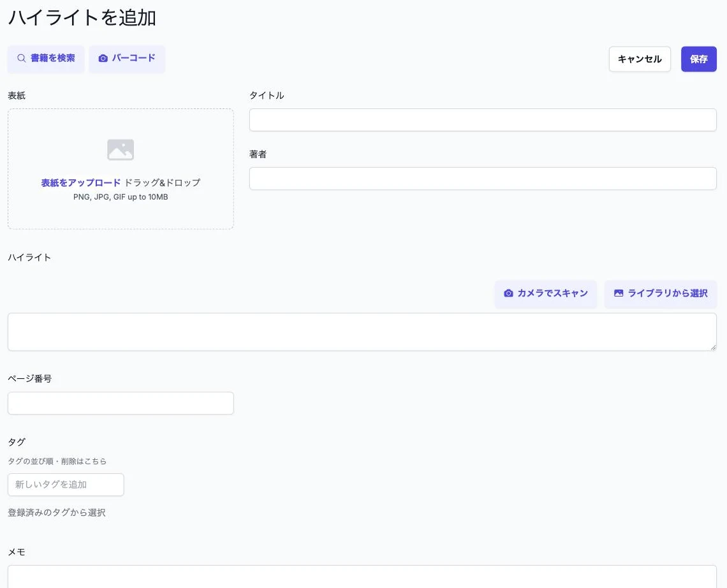The height and width of the screenshot is (588, 727).
Task: Click the PNG, JPG, GIF up to 10MB text
Action: click(x=121, y=197)
